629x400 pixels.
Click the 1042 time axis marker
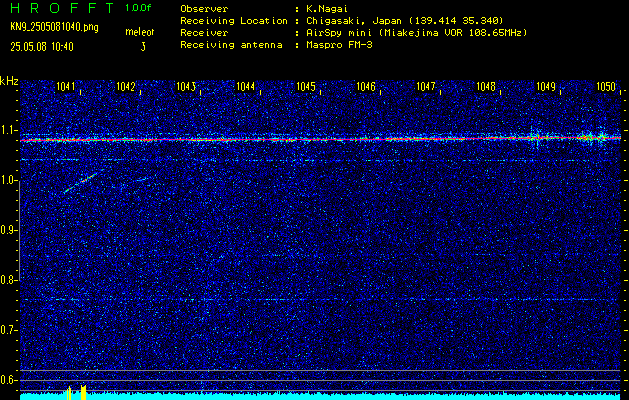coord(126,87)
